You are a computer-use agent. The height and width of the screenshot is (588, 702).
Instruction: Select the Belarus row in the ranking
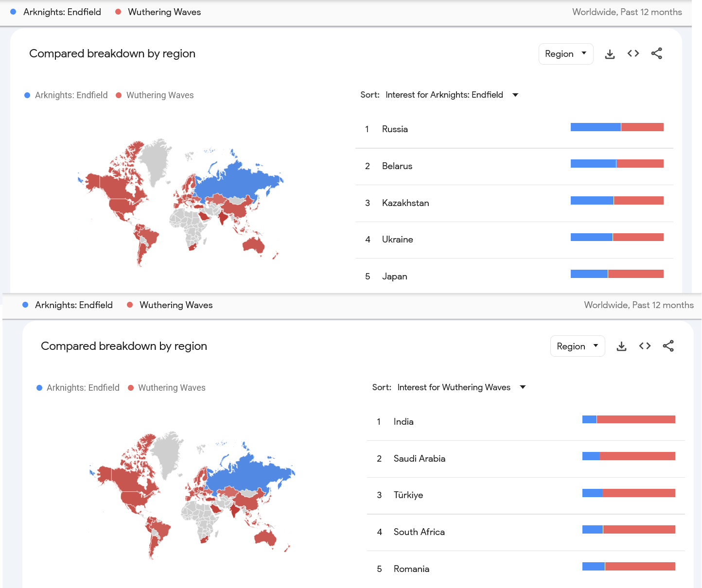[514, 166]
